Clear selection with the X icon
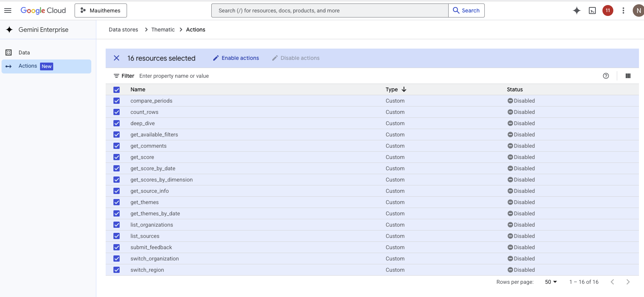Viewport: 644px width, 297px height. 117,58
